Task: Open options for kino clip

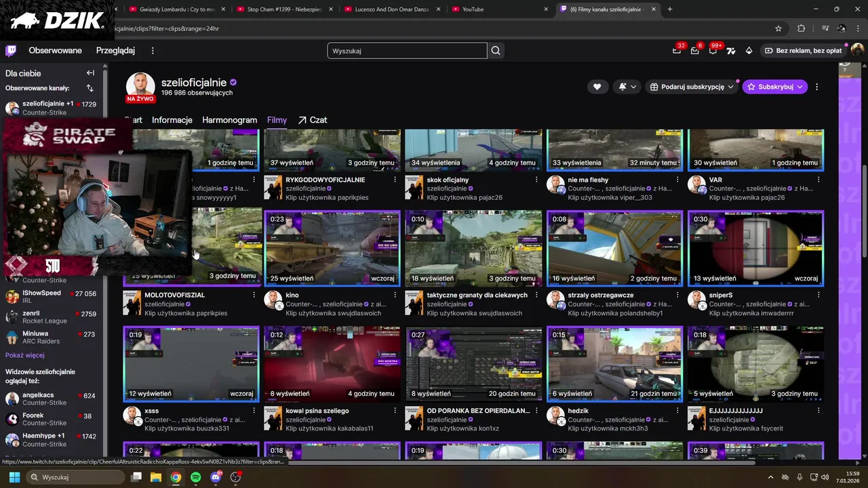Action: tap(395, 296)
